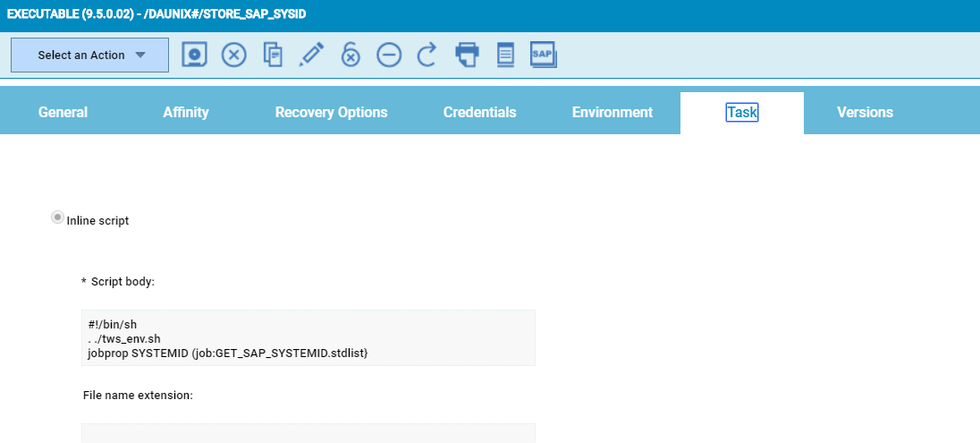Click the curved arrow refresh icon

[427, 55]
